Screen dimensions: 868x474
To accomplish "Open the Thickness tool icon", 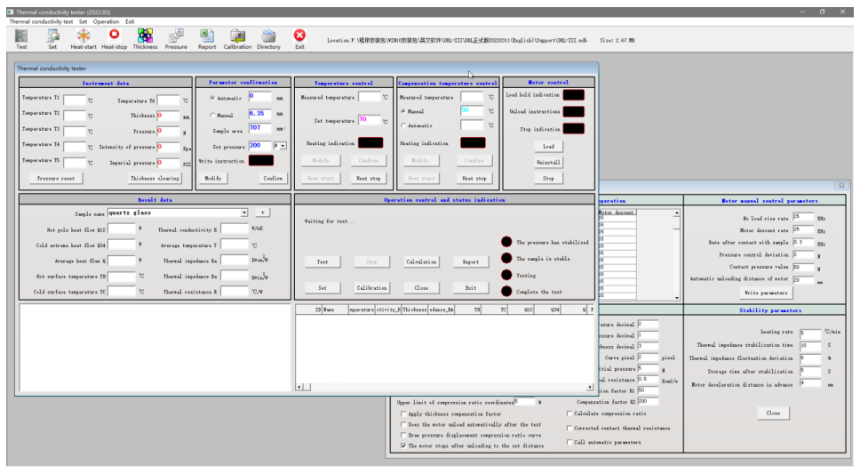I will point(145,36).
